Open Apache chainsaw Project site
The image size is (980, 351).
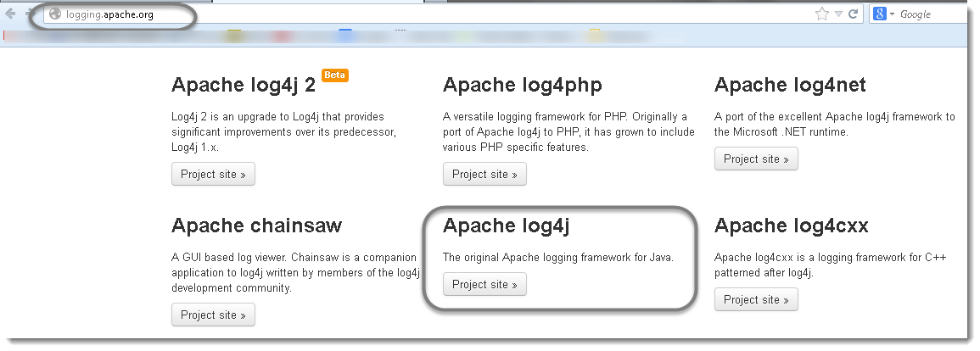click(x=213, y=315)
